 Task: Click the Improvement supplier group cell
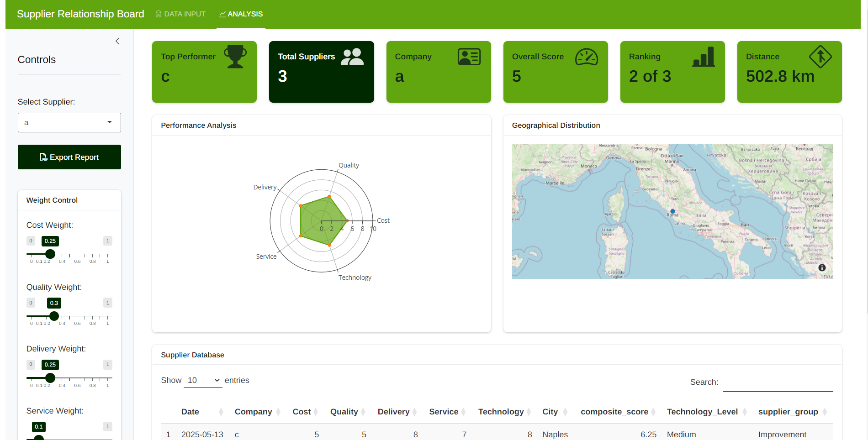pyautogui.click(x=782, y=435)
